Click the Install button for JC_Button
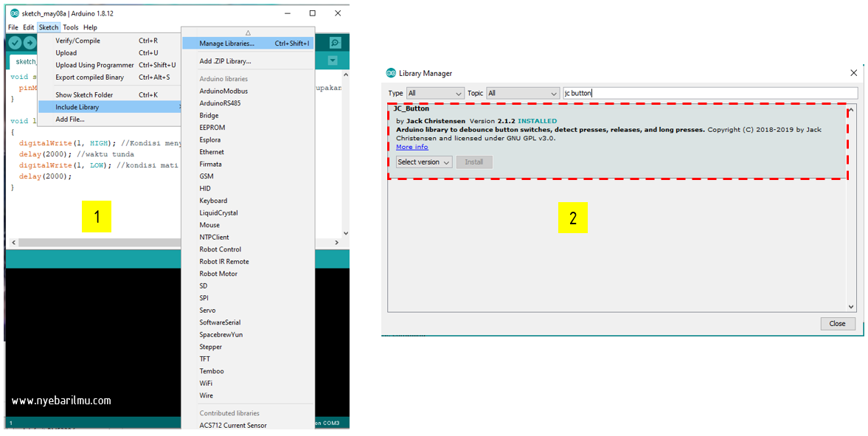Screen dimensions: 868x436 tap(474, 162)
